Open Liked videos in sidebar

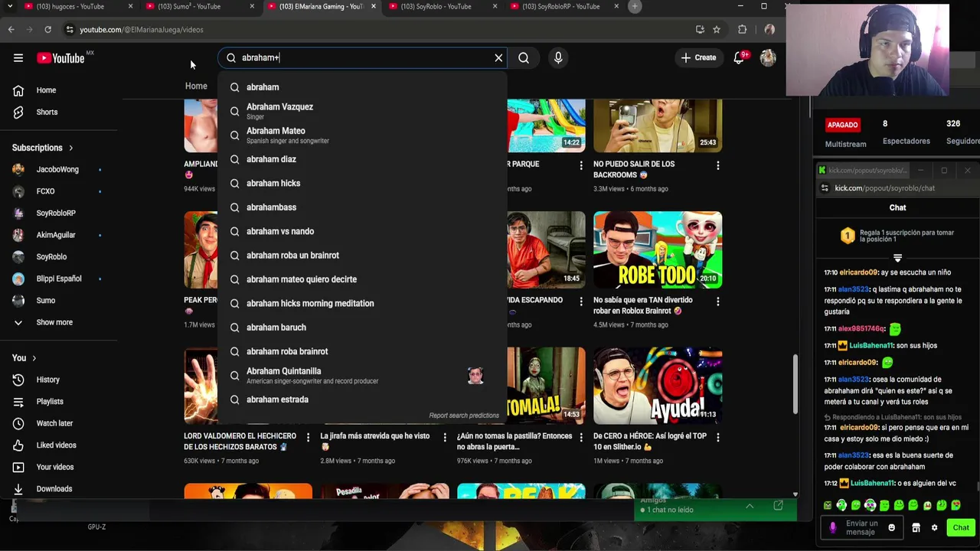point(56,445)
